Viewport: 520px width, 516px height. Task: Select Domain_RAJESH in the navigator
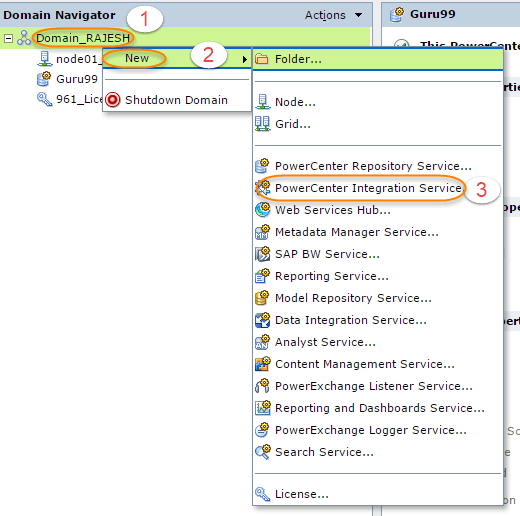[x=83, y=38]
